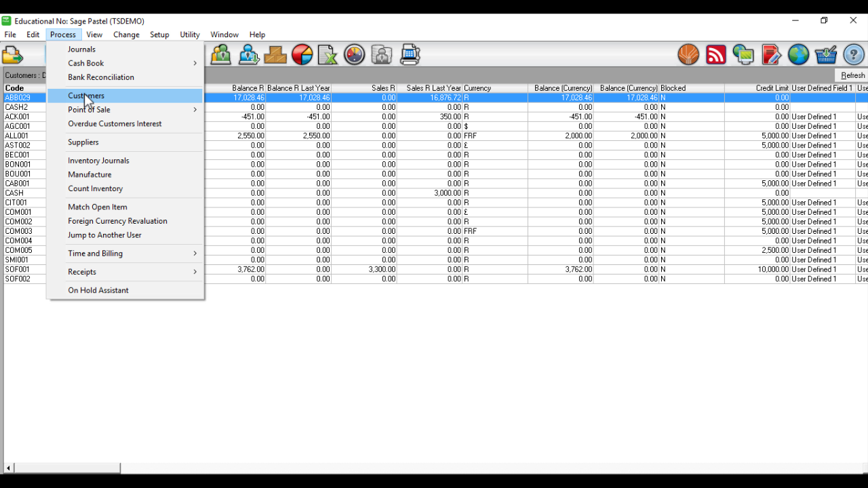The image size is (868, 488).
Task: Select the SOF001 customer row code
Action: (x=18, y=269)
